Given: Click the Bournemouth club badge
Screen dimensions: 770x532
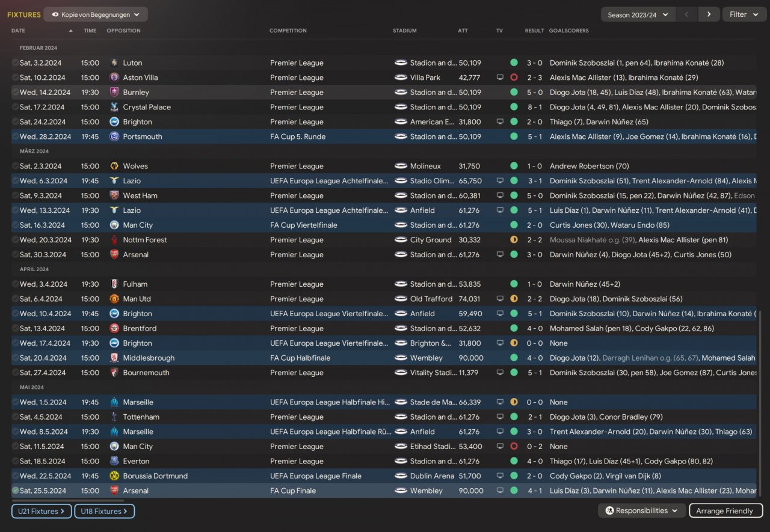Looking at the screenshot, I should tap(114, 373).
